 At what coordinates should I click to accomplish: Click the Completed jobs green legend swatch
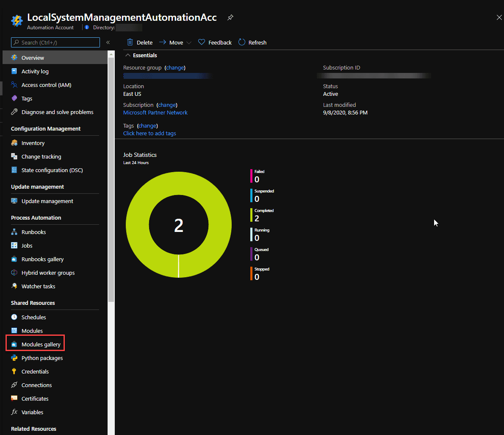pyautogui.click(x=251, y=215)
